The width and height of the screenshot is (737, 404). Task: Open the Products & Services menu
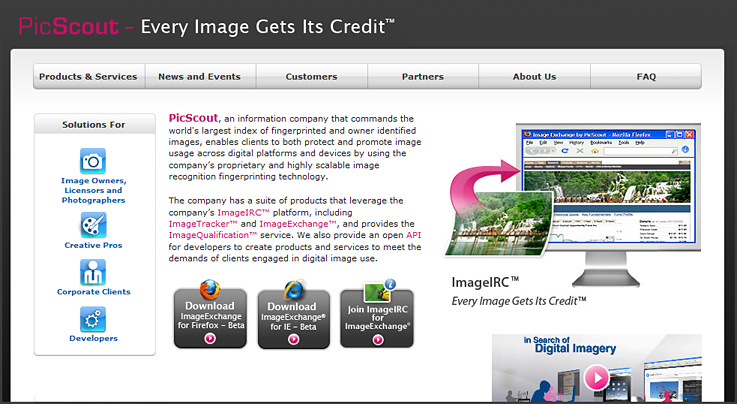[x=89, y=77]
